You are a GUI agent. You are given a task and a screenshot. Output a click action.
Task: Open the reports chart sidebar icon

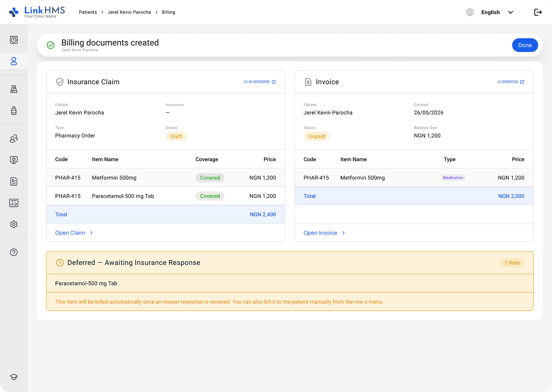(x=14, y=203)
